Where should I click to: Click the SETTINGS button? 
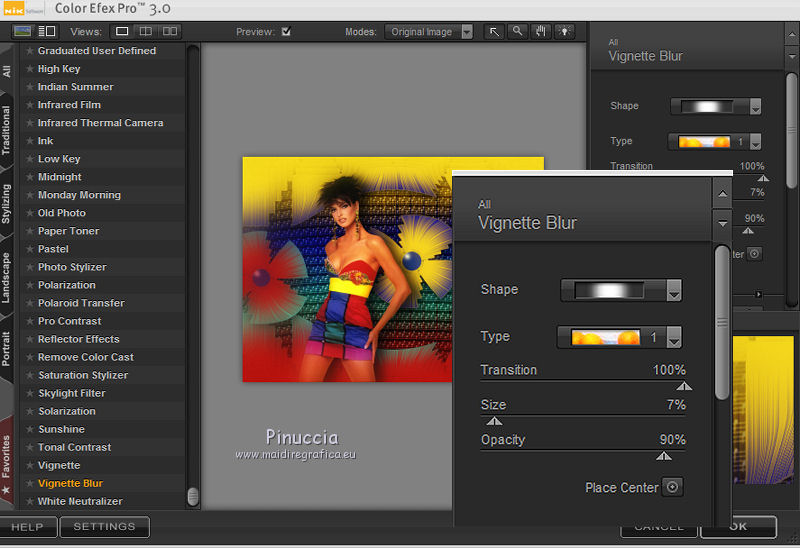click(104, 527)
